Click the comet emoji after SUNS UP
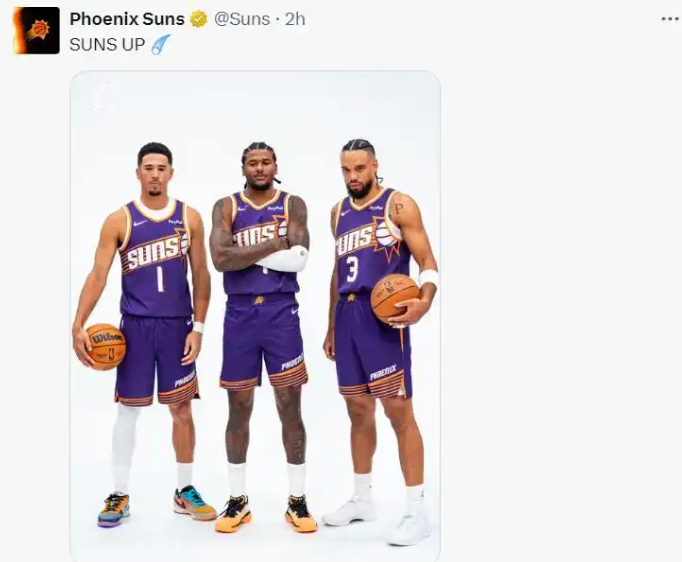 (160, 44)
